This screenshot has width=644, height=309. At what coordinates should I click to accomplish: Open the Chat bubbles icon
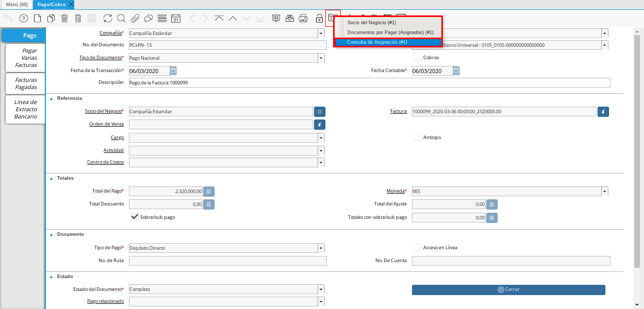tap(148, 19)
